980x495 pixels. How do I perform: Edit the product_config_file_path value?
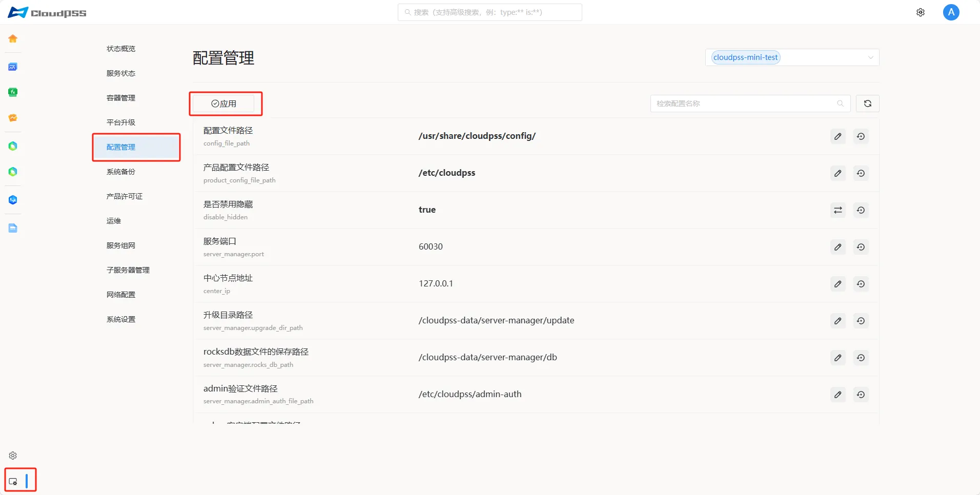tap(838, 173)
